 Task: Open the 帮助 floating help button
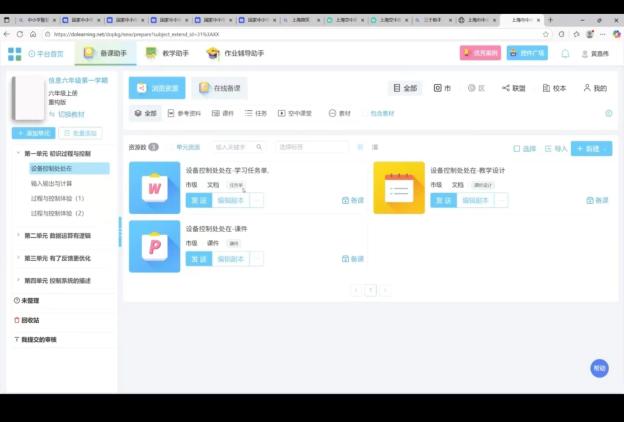[x=599, y=368]
